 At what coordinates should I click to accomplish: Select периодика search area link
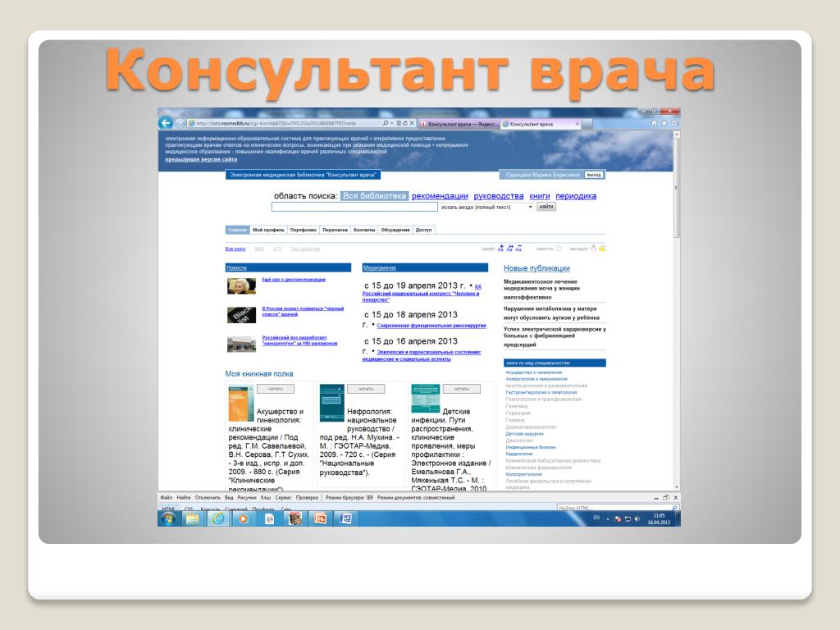coord(576,196)
